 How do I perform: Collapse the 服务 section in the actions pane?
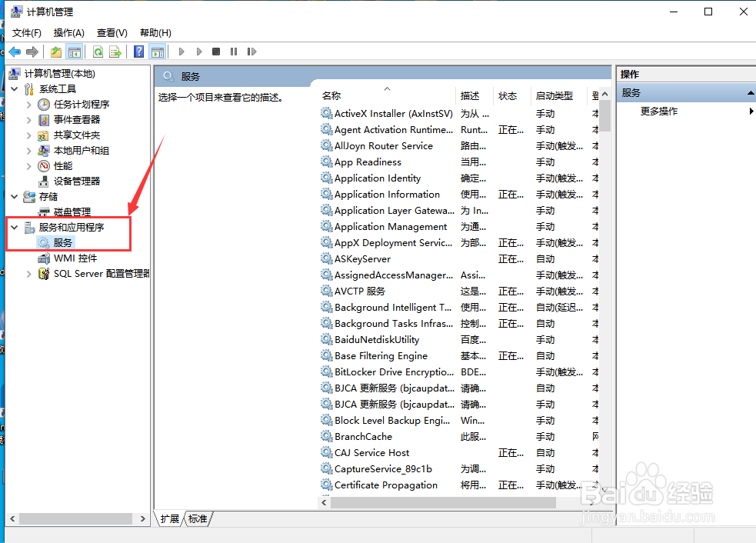(x=750, y=92)
